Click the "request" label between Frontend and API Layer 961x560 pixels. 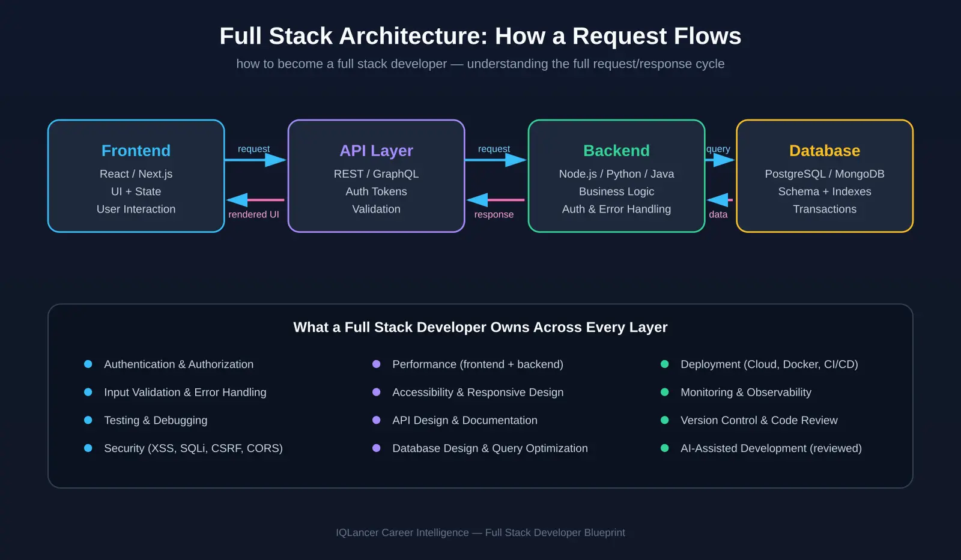(x=253, y=149)
